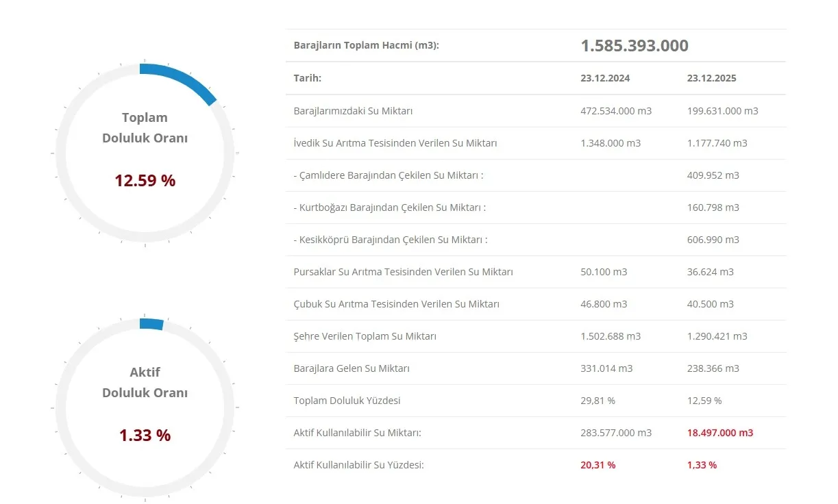Select the Çamlıdere value 409.952 m3

click(713, 175)
